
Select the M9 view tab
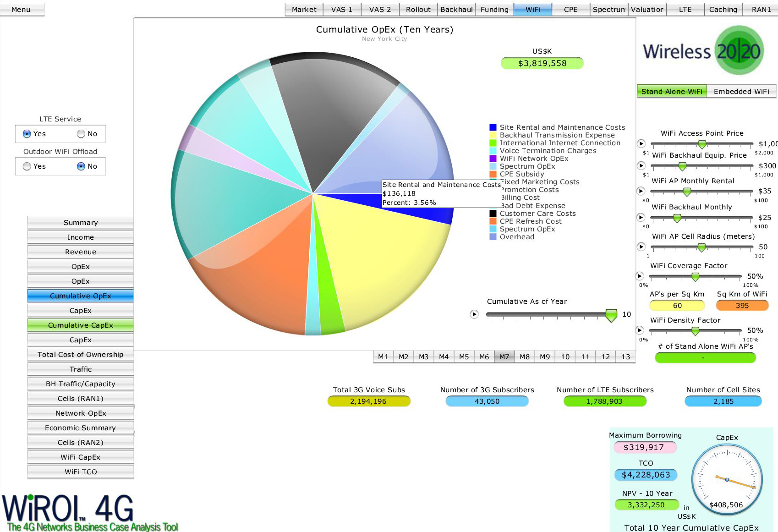[545, 356]
